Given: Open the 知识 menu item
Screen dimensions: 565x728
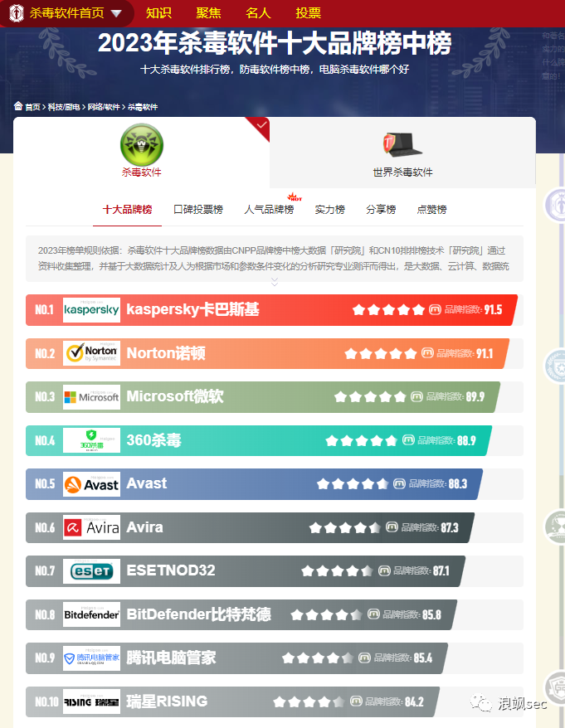Looking at the screenshot, I should 158,13.
